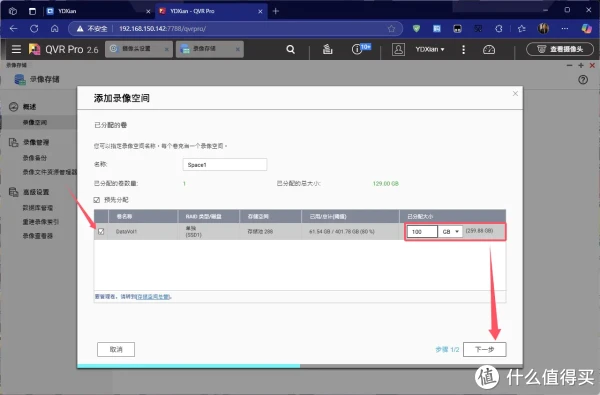Close the 添加录像空间 dialog
600x395 pixels.
[515, 93]
